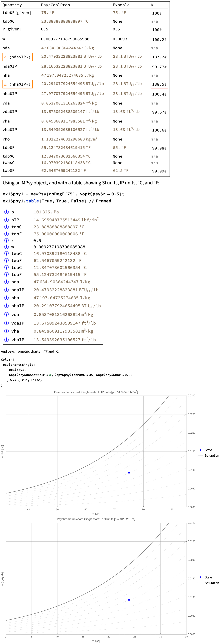Click the info icon beside hhaIP
The height and width of the screenshot is (644, 220).
tap(6, 306)
